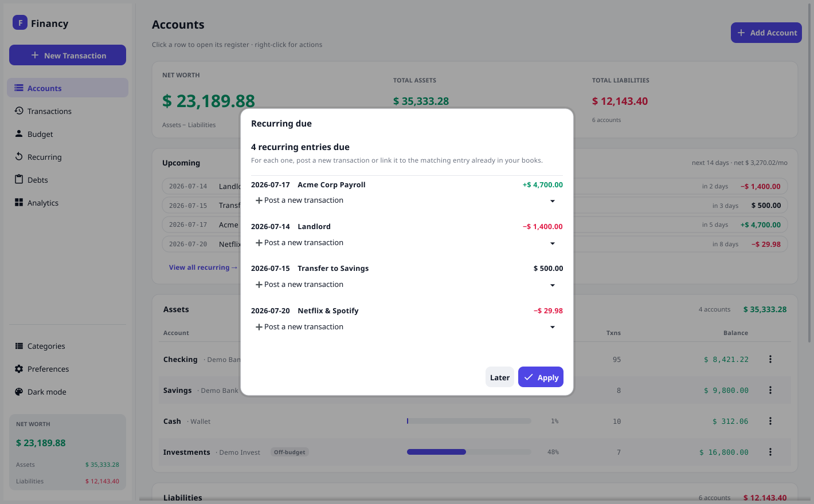Click the Add Account button
The image size is (814, 504).
point(766,33)
